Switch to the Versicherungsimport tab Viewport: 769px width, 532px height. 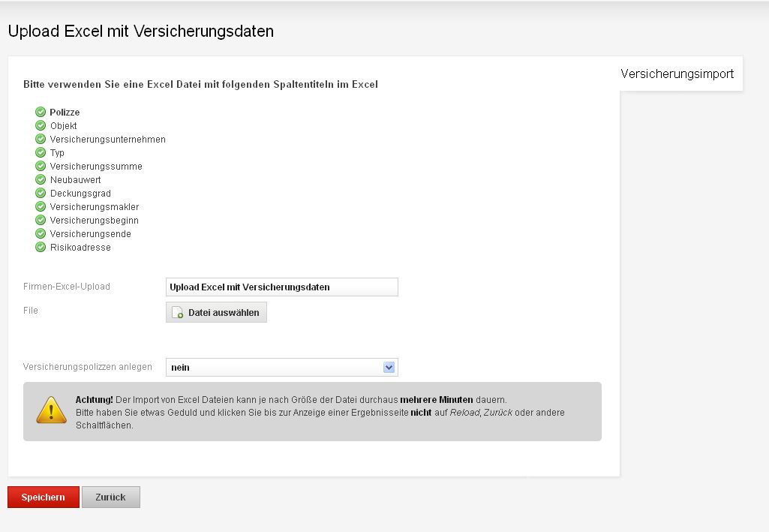[x=677, y=74]
